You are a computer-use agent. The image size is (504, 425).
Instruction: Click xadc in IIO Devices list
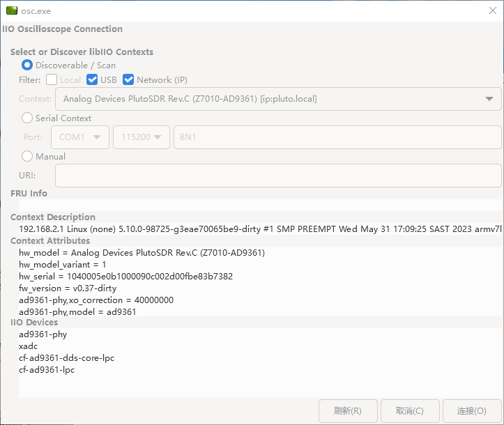point(29,346)
